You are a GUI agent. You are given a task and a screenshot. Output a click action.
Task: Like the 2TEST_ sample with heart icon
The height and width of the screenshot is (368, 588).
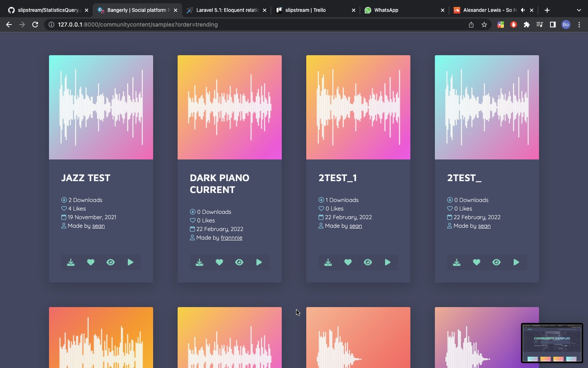pyautogui.click(x=477, y=263)
